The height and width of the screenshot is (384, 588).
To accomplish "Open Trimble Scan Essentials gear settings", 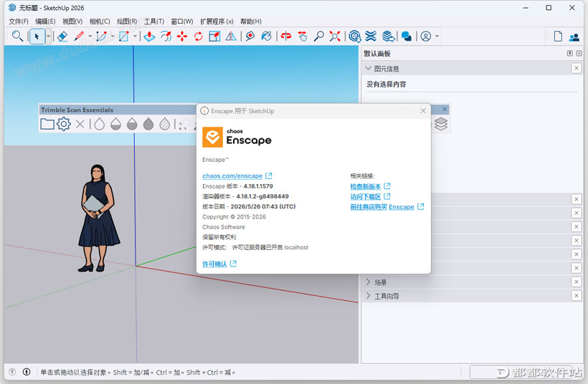I will [64, 124].
